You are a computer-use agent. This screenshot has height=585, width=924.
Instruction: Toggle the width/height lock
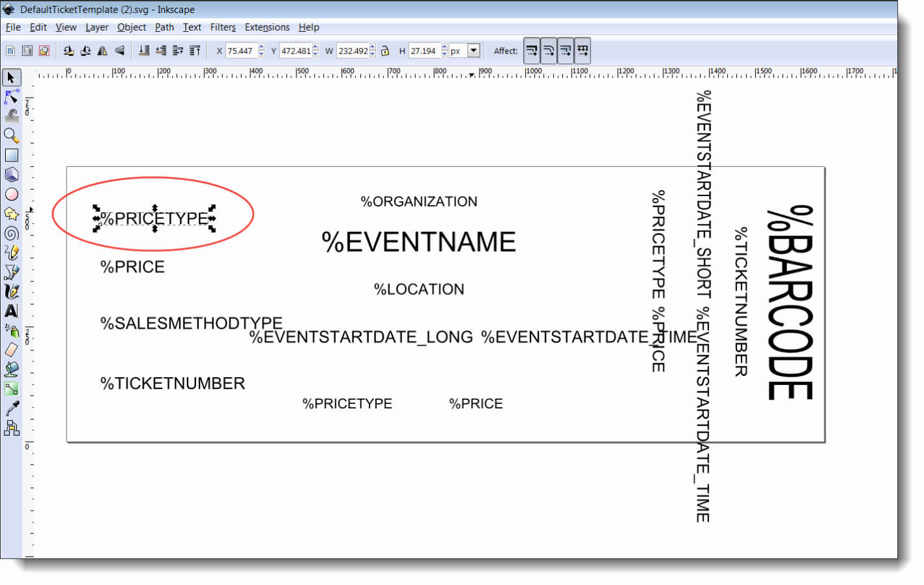(x=385, y=51)
